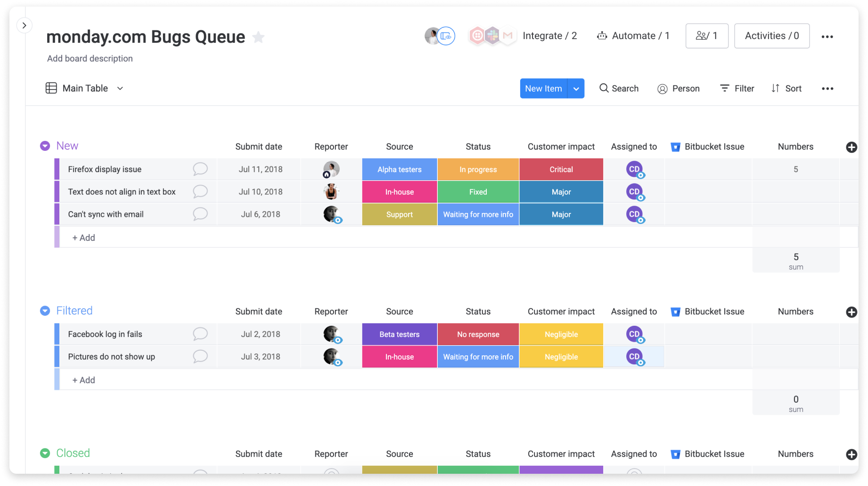The height and width of the screenshot is (486, 868).
Task: Click the Firefox display issue item name
Action: [x=105, y=169]
